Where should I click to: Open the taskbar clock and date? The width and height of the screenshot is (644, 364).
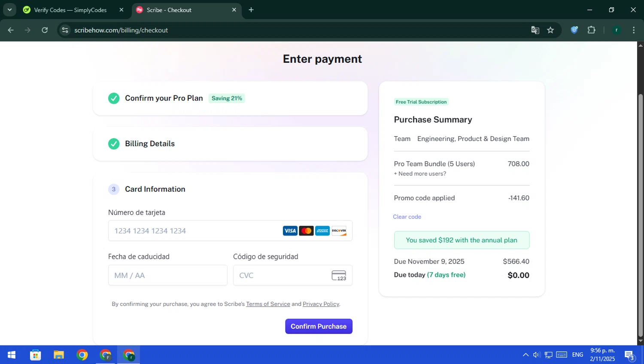(602, 355)
